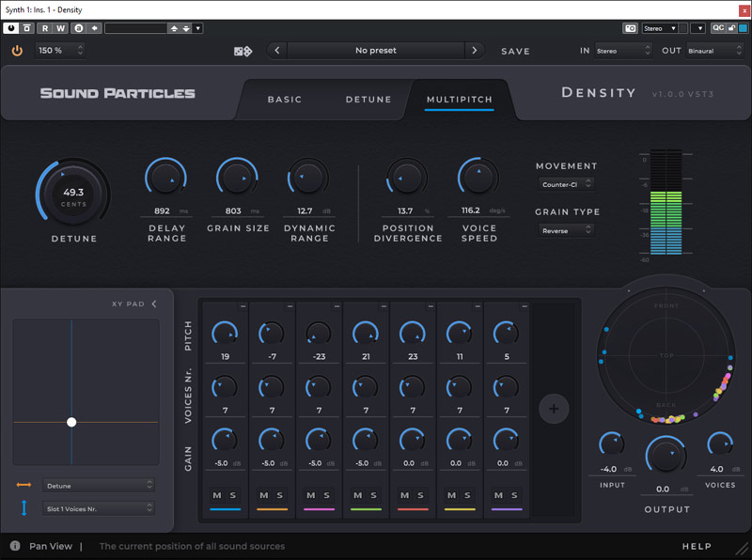
Task: Mute the last purple pitch slot
Action: [498, 495]
